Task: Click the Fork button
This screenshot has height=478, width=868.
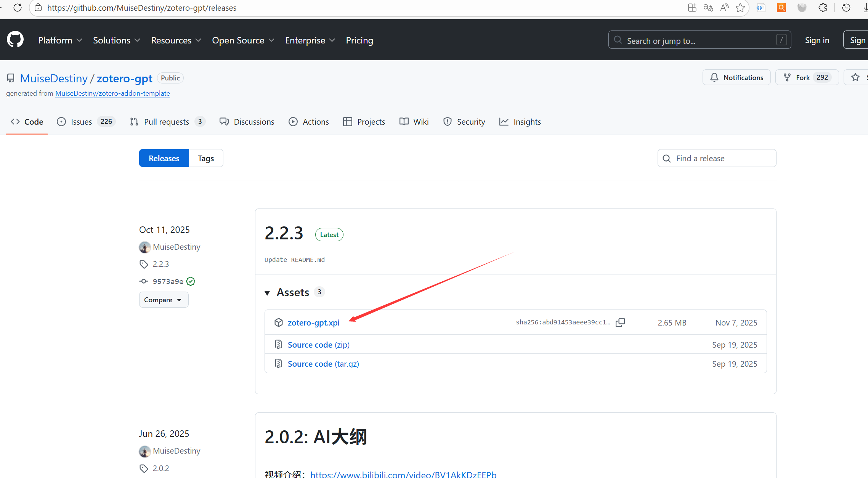Action: 803,78
